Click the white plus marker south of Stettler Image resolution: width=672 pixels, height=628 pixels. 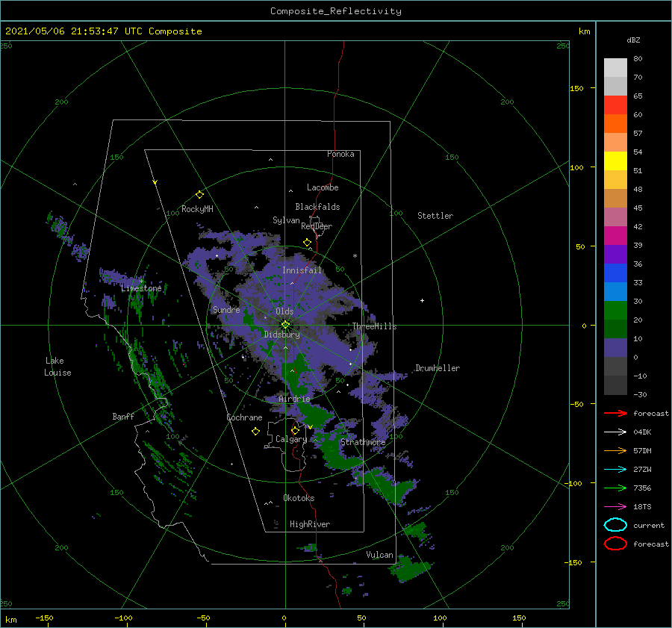click(x=422, y=300)
